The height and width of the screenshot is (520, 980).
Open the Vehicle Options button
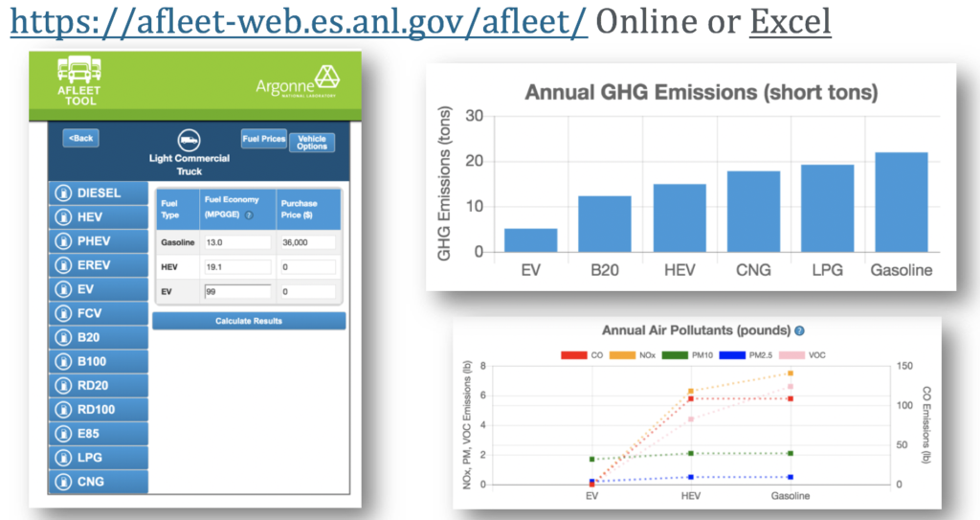click(312, 143)
